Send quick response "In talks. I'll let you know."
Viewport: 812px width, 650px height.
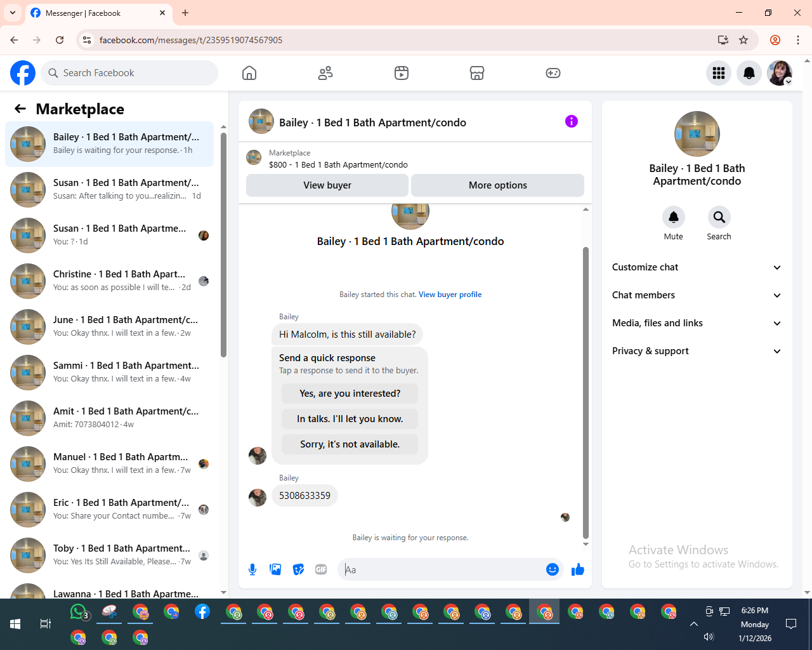(350, 419)
